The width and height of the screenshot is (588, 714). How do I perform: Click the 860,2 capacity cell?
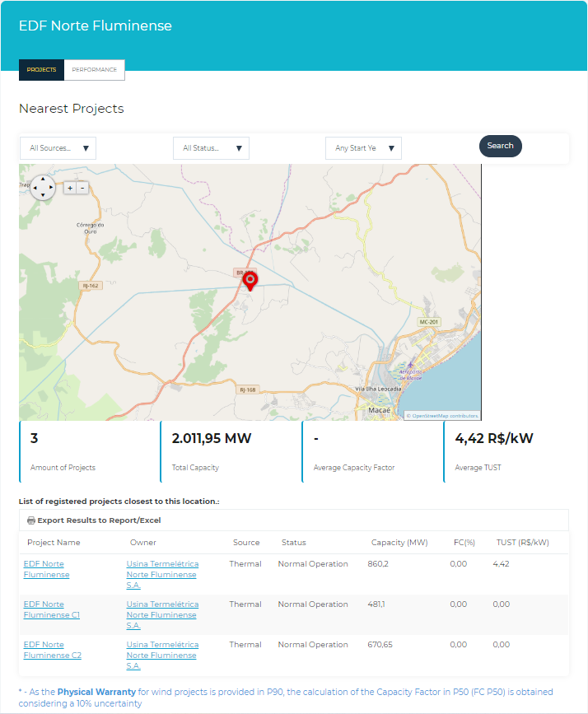[378, 564]
